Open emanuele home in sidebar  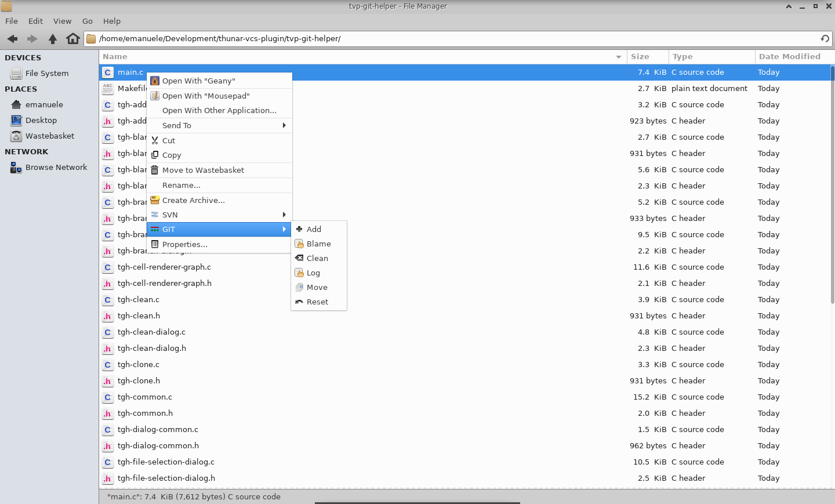[x=44, y=104]
